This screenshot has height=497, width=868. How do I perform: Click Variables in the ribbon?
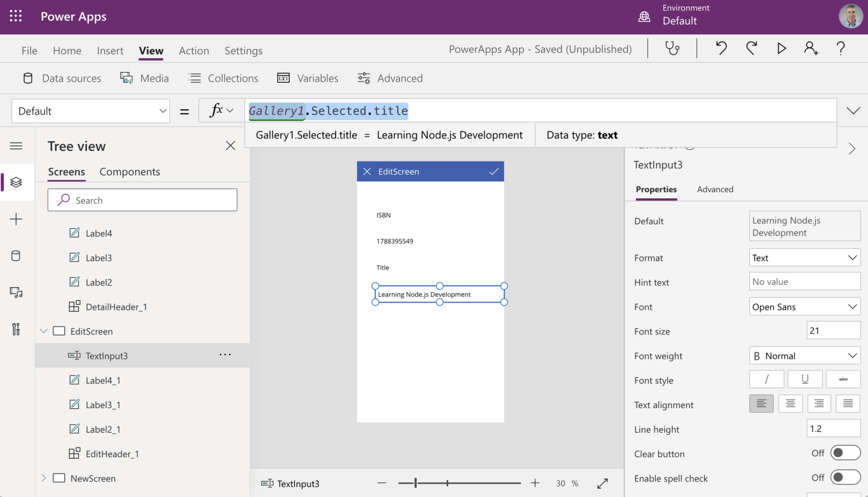pyautogui.click(x=308, y=78)
